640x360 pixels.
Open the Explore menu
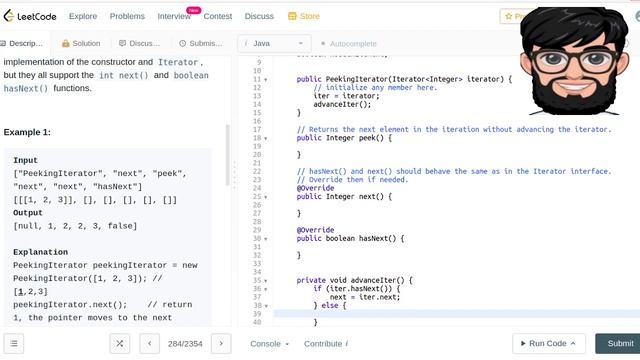pyautogui.click(x=83, y=16)
